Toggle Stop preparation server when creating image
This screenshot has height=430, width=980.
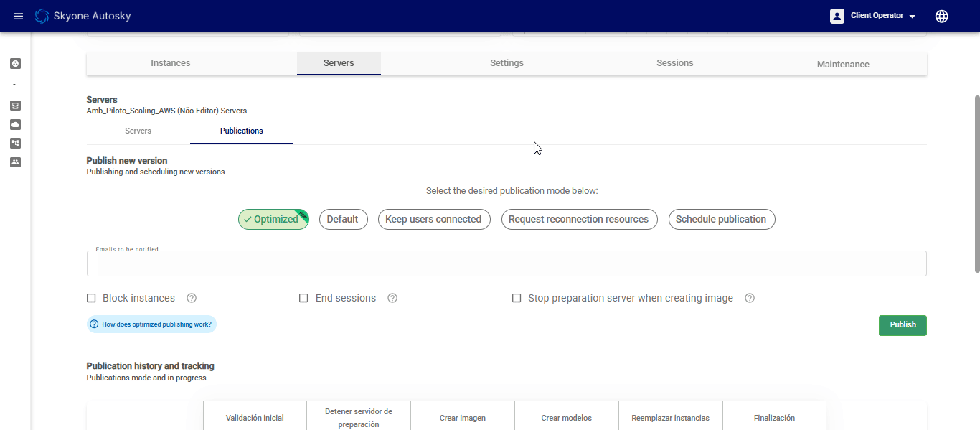(517, 298)
